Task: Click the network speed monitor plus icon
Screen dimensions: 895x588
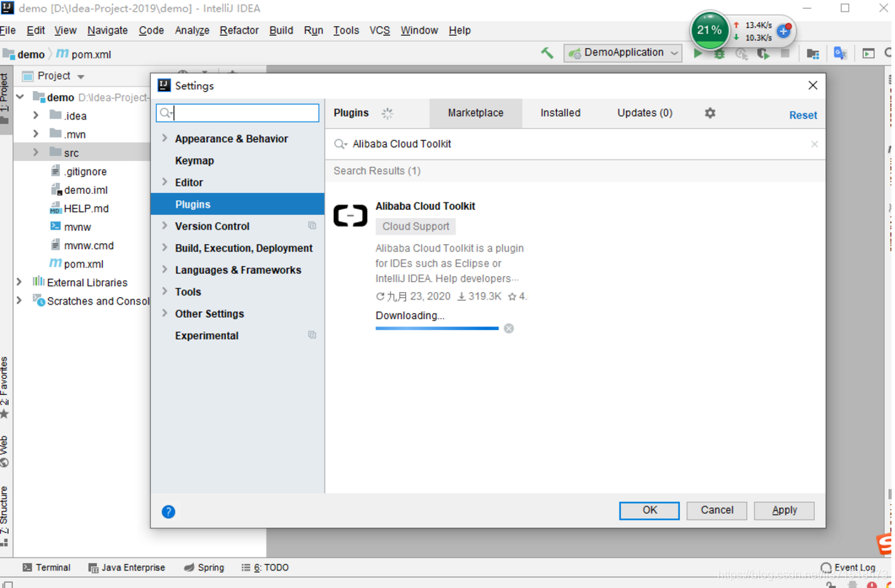Action: click(784, 31)
